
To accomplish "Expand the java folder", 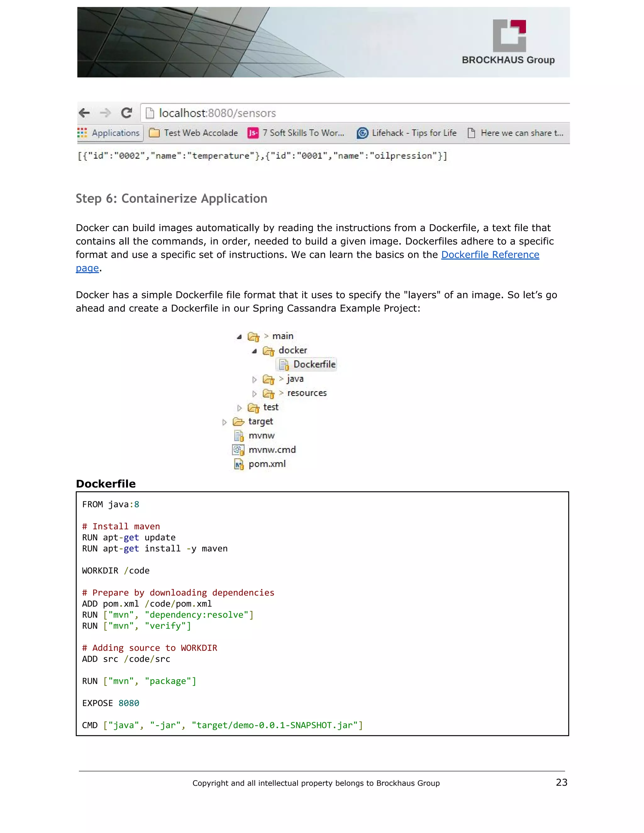I will (x=254, y=379).
